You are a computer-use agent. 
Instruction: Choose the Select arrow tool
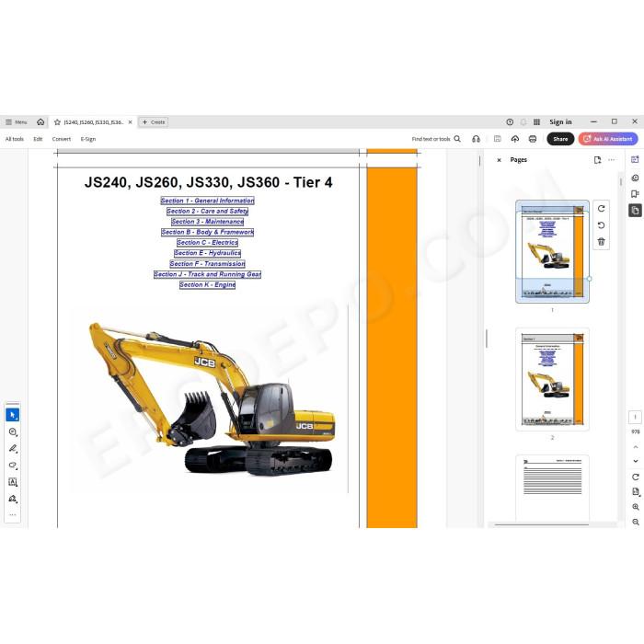tap(12, 415)
